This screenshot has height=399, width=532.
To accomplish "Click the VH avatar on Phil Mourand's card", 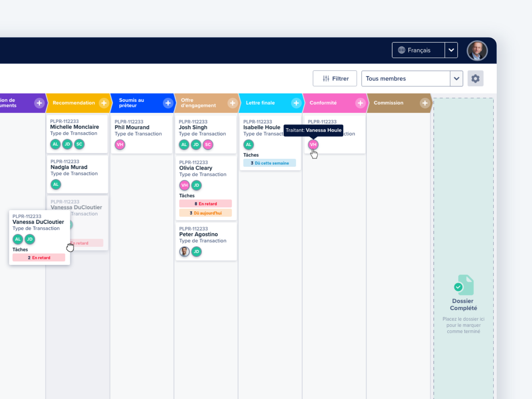I will tap(120, 145).
